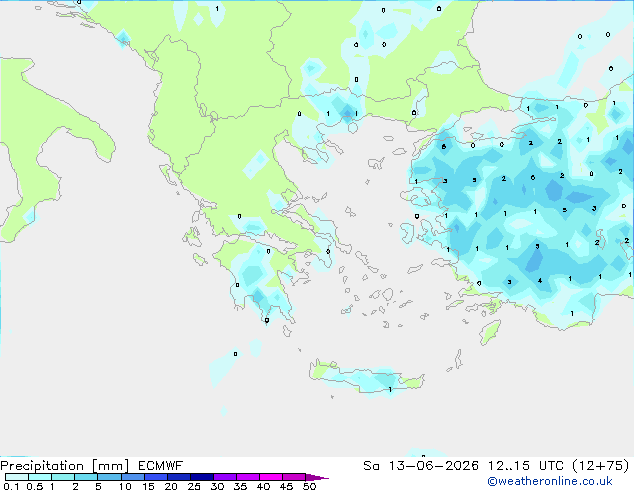Click the 'Precipitation [mm]' title text

[65, 466]
